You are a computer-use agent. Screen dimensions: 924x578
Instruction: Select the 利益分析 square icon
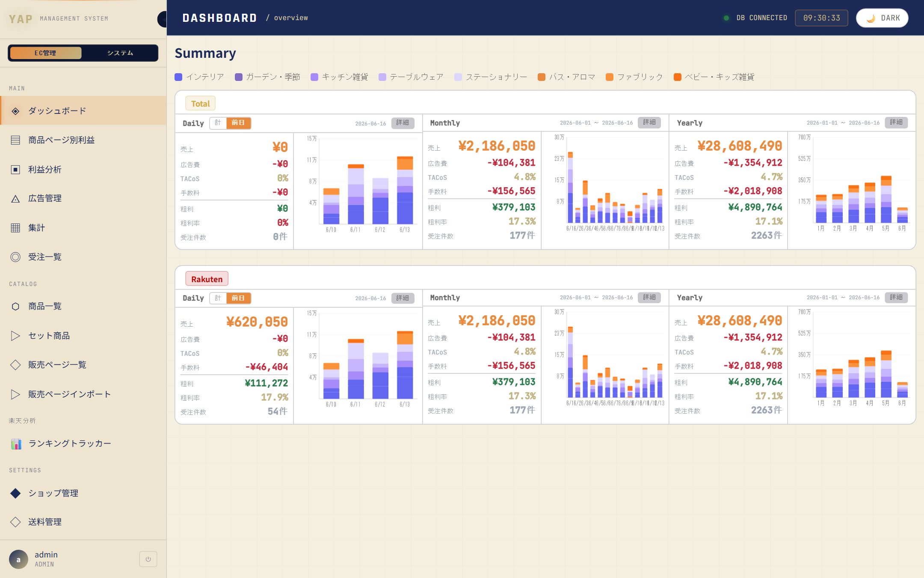click(15, 170)
